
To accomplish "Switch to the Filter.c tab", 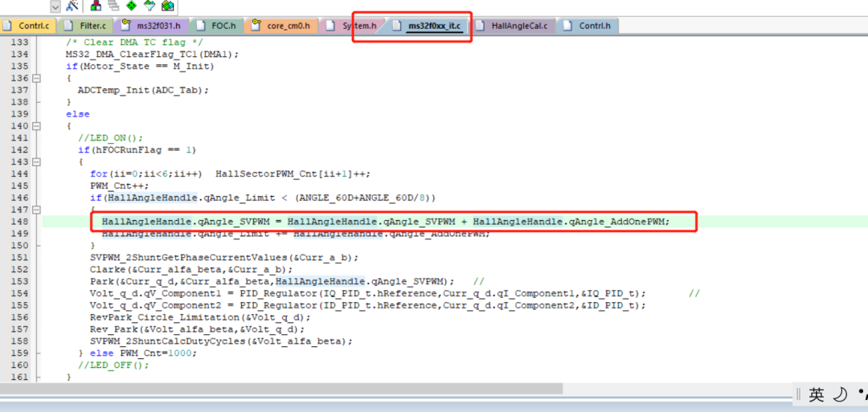I will (86, 26).
